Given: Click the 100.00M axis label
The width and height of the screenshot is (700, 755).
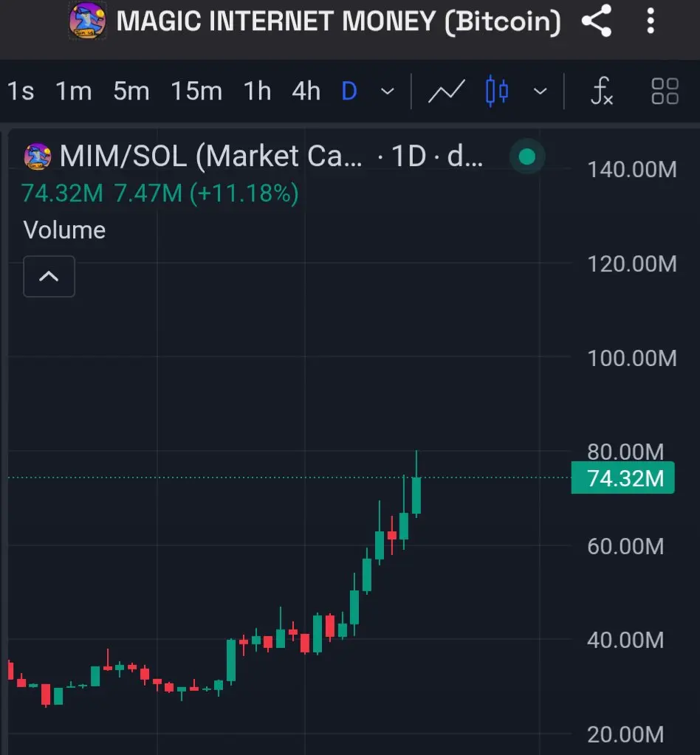Looking at the screenshot, I should coord(632,358).
